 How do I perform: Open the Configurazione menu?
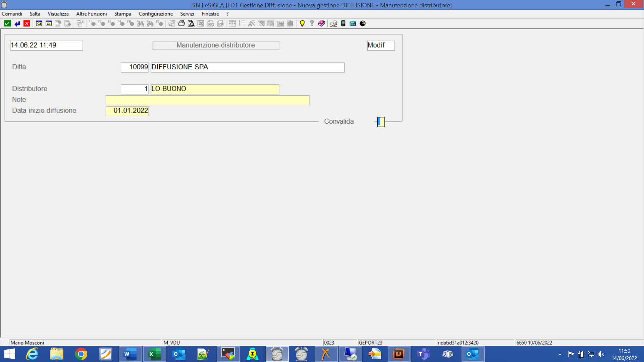pyautogui.click(x=156, y=14)
